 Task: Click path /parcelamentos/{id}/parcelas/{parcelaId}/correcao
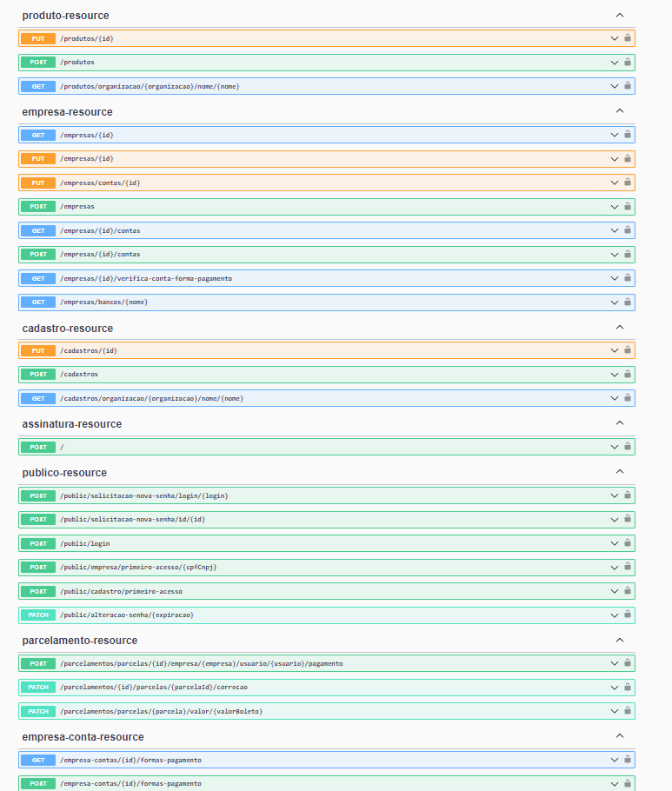click(154, 687)
